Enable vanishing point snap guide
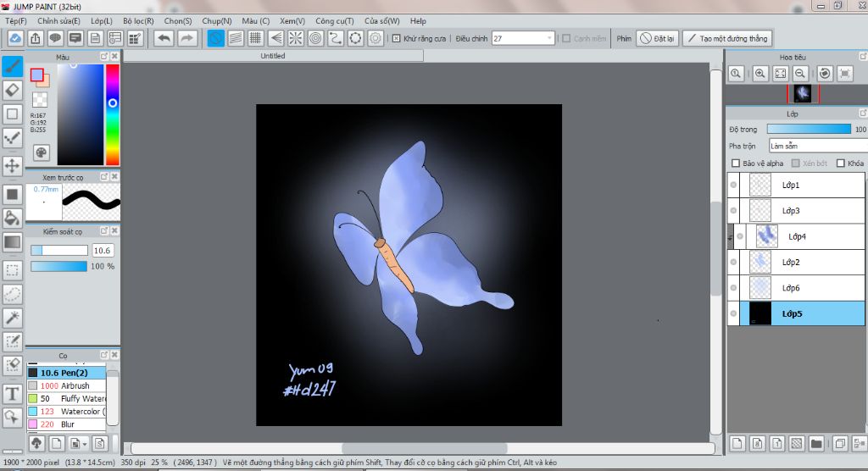 click(x=275, y=38)
